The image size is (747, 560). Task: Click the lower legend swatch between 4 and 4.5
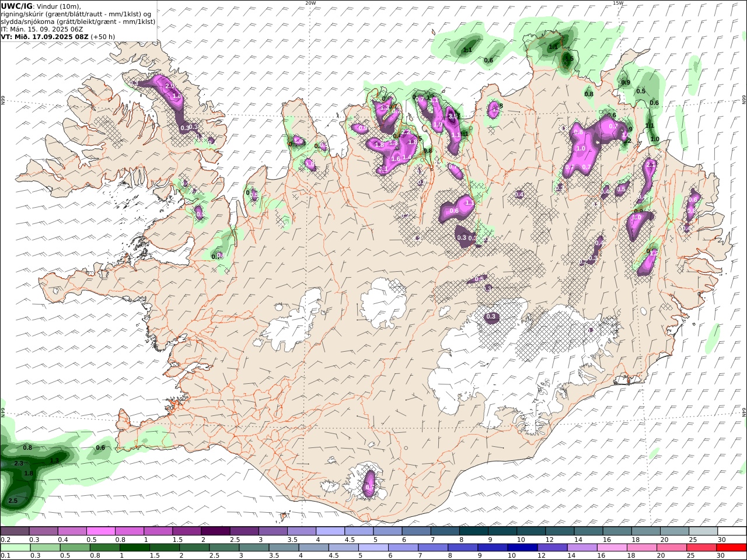coord(313,547)
